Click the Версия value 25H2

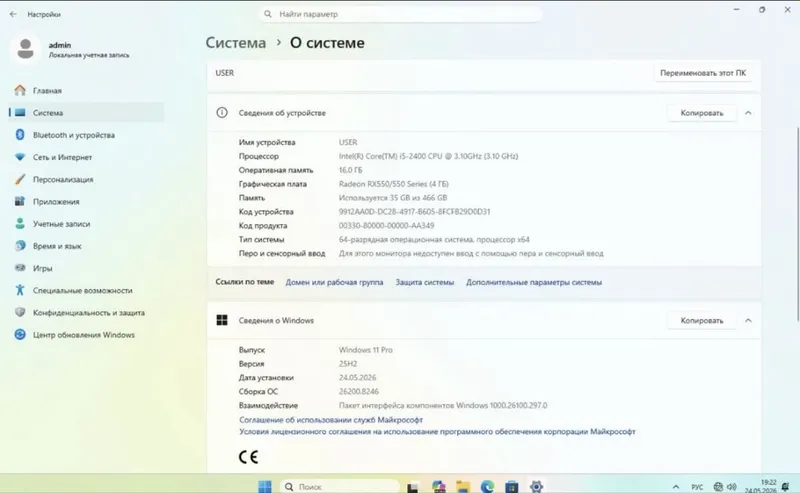coord(348,364)
